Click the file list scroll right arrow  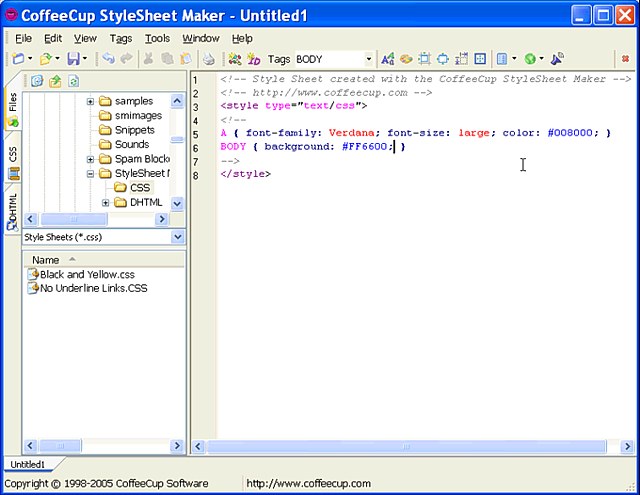click(x=177, y=445)
